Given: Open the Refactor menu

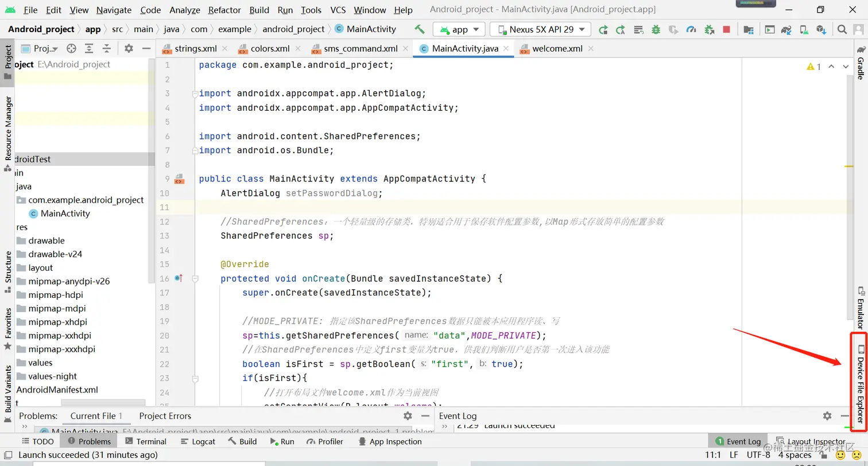Looking at the screenshot, I should (x=224, y=10).
